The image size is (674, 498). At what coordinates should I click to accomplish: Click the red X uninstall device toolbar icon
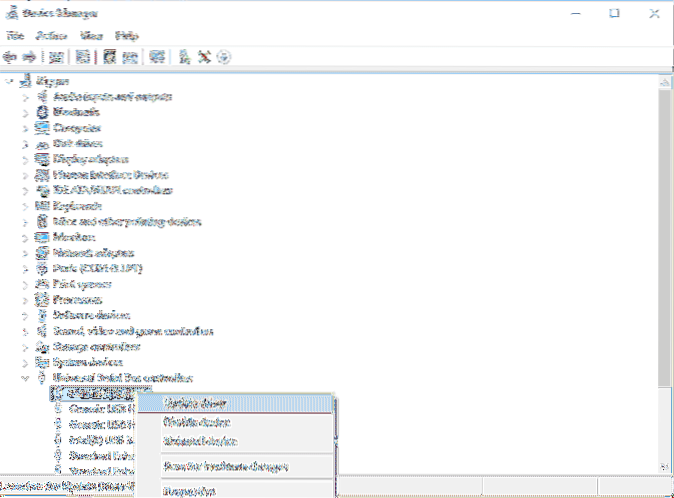tap(205, 57)
